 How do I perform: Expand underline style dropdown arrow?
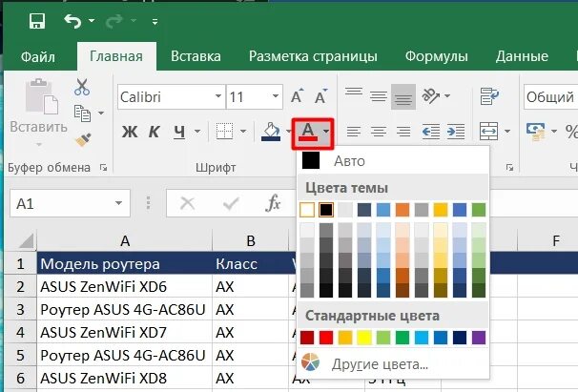pos(197,131)
